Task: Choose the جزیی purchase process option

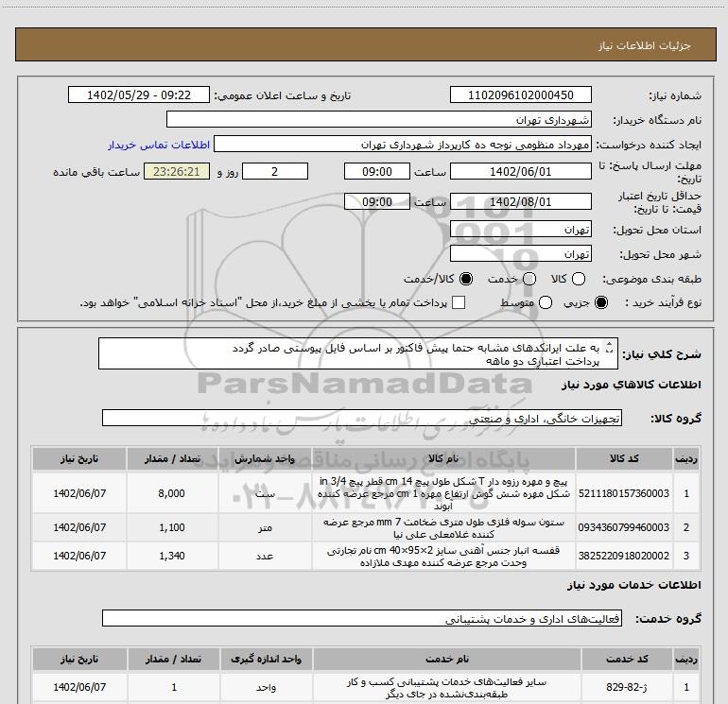Action: 600,302
